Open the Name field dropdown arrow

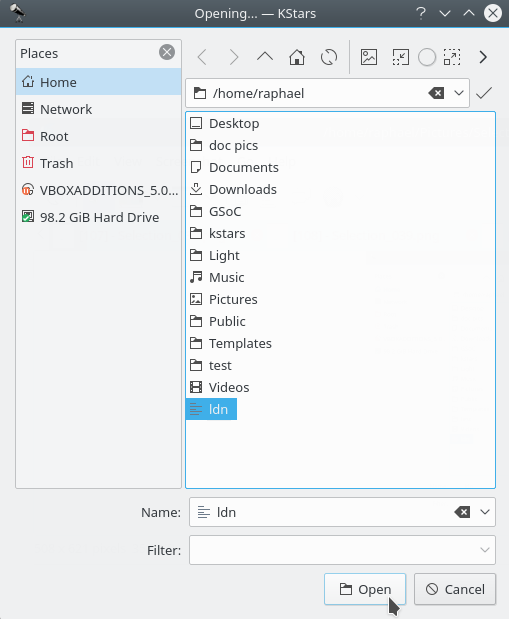(x=485, y=512)
